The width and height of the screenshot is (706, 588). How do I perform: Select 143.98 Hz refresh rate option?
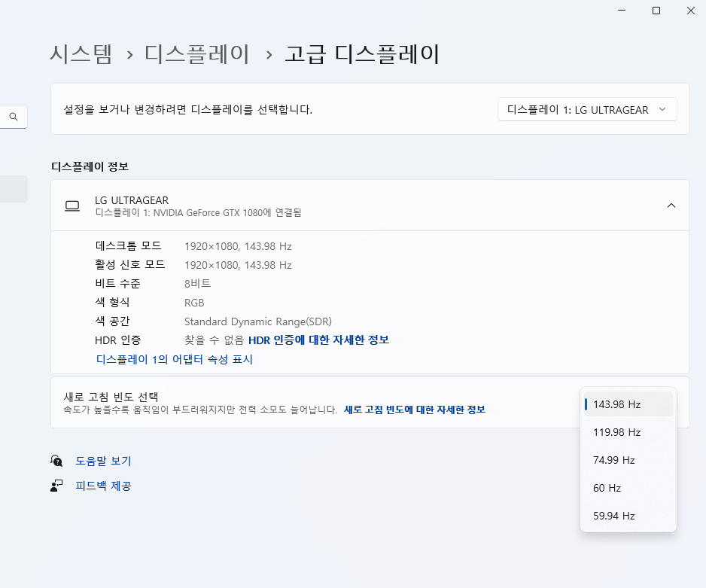pyautogui.click(x=628, y=404)
